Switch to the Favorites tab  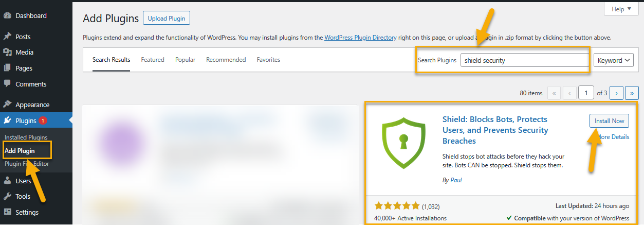(x=268, y=60)
